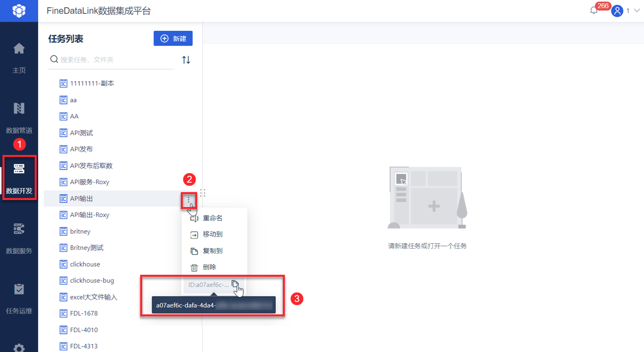The image size is (644, 352).
Task: Click the user avatar icon
Action: coord(617,10)
